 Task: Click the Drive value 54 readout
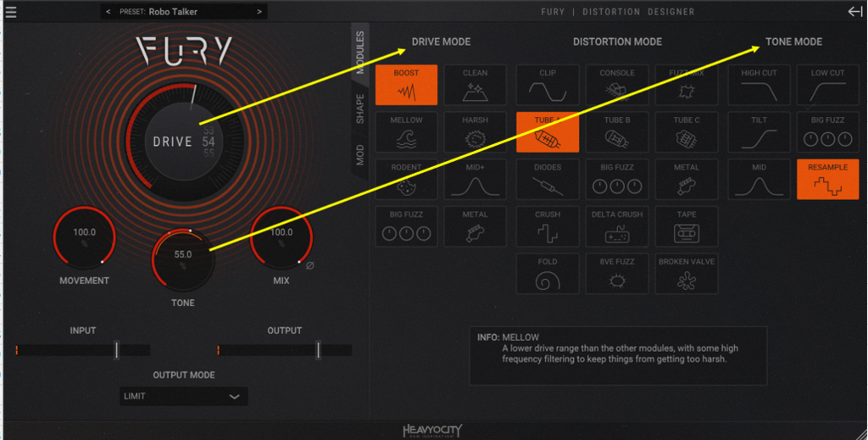pyautogui.click(x=209, y=142)
